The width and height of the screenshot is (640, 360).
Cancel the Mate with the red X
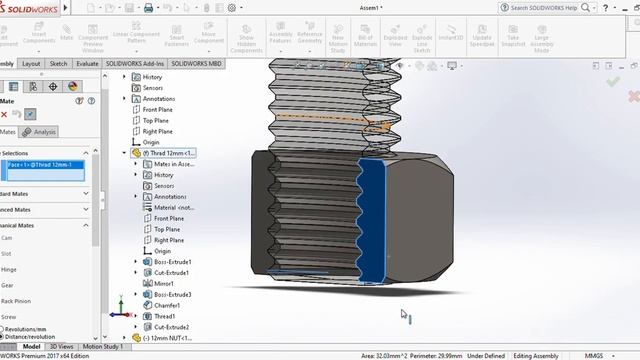point(4,114)
